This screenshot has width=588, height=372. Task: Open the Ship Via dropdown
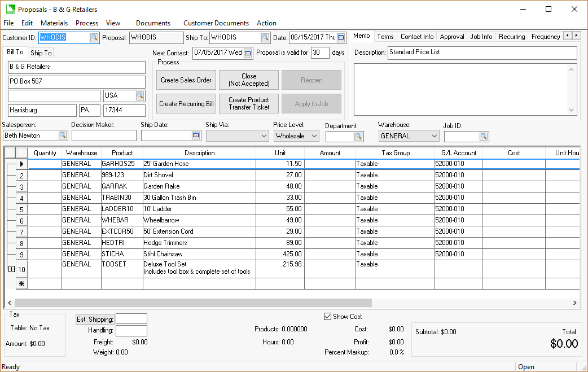[x=263, y=135]
